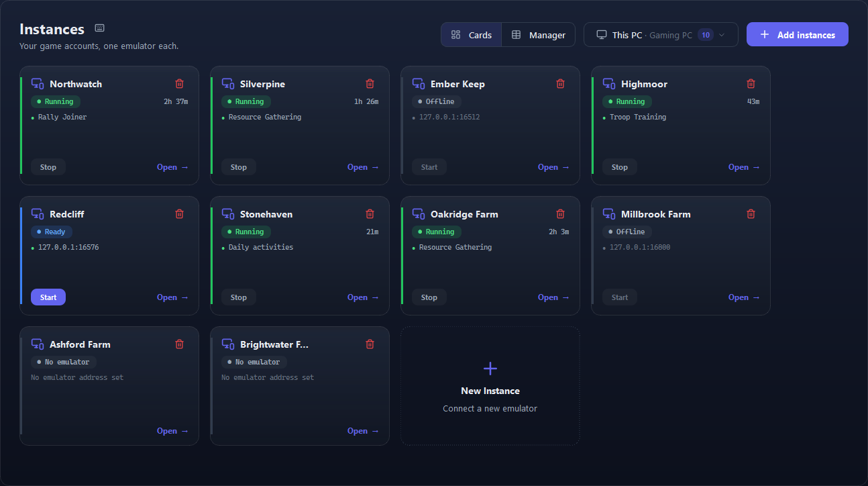The height and width of the screenshot is (486, 868).
Task: Click the Troop Training task text
Action: (638, 117)
